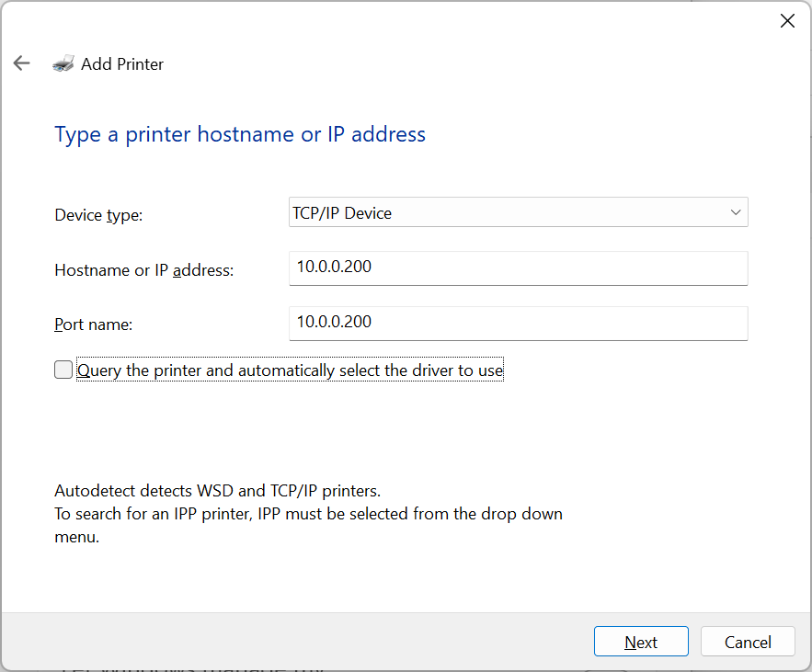Proceed with the Next button
The image size is (812, 672).
tap(641, 642)
